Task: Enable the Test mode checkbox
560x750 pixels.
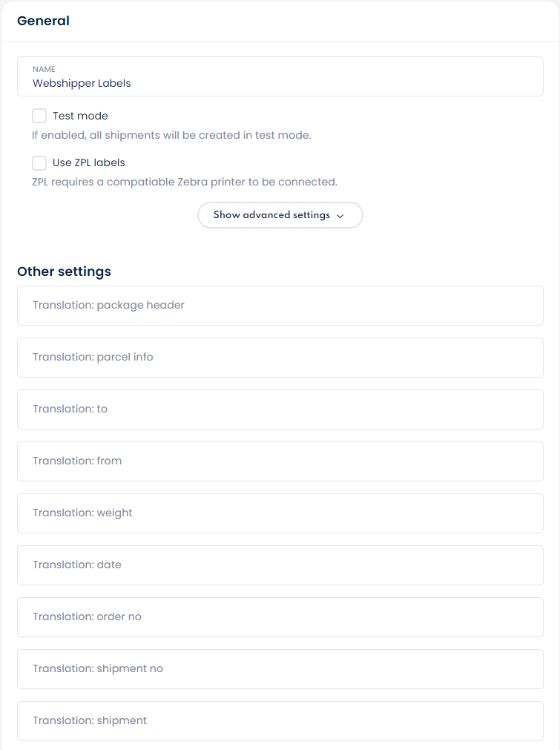Action: click(x=39, y=116)
